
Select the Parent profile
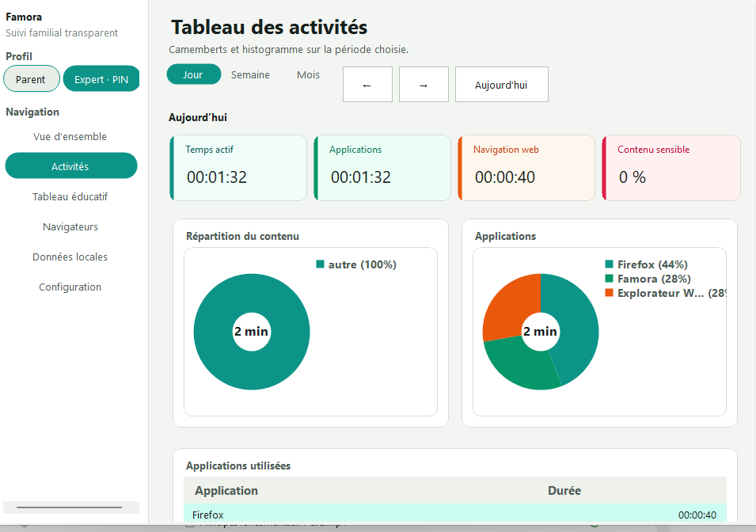click(x=32, y=78)
